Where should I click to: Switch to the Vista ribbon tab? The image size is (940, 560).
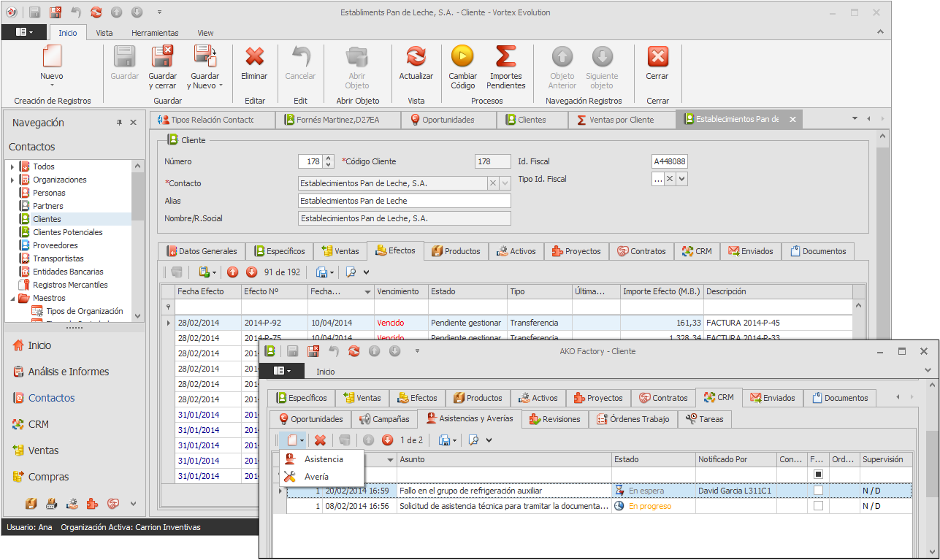click(x=104, y=33)
